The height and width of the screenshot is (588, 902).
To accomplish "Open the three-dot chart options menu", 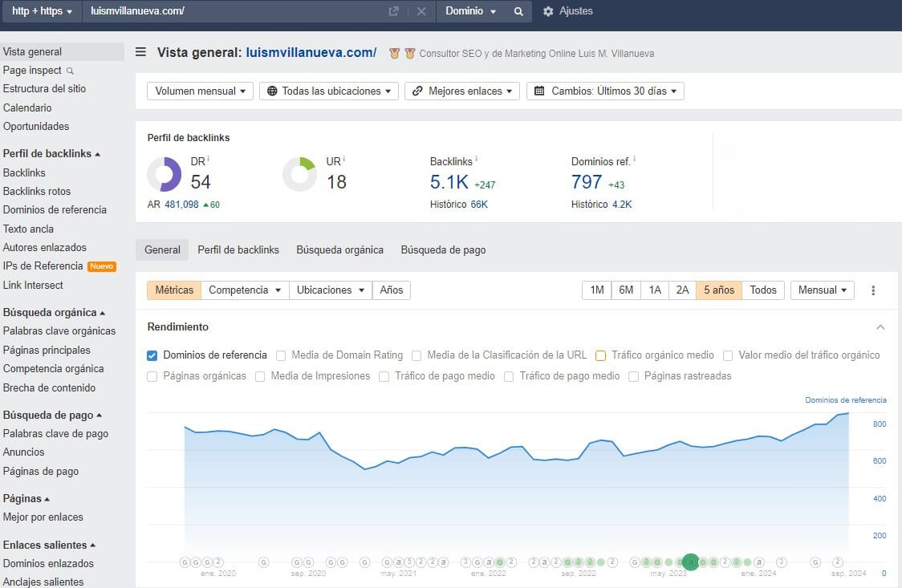I will (x=873, y=290).
